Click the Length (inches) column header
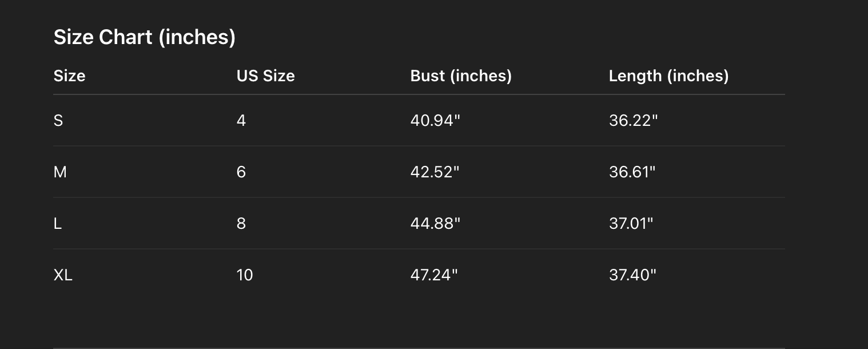Viewport: 868px width, 349px height. pos(668,76)
